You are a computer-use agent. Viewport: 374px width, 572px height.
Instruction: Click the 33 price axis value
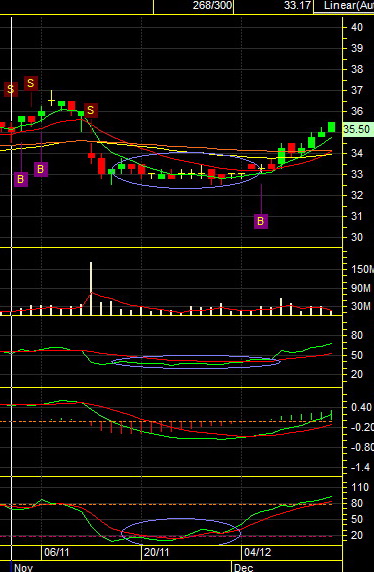(358, 174)
